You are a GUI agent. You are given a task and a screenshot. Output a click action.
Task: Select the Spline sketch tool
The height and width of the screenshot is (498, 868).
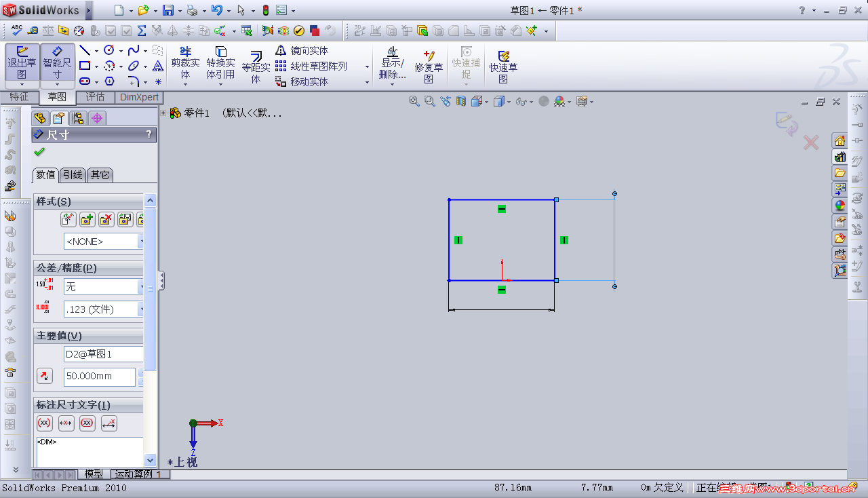coord(133,50)
